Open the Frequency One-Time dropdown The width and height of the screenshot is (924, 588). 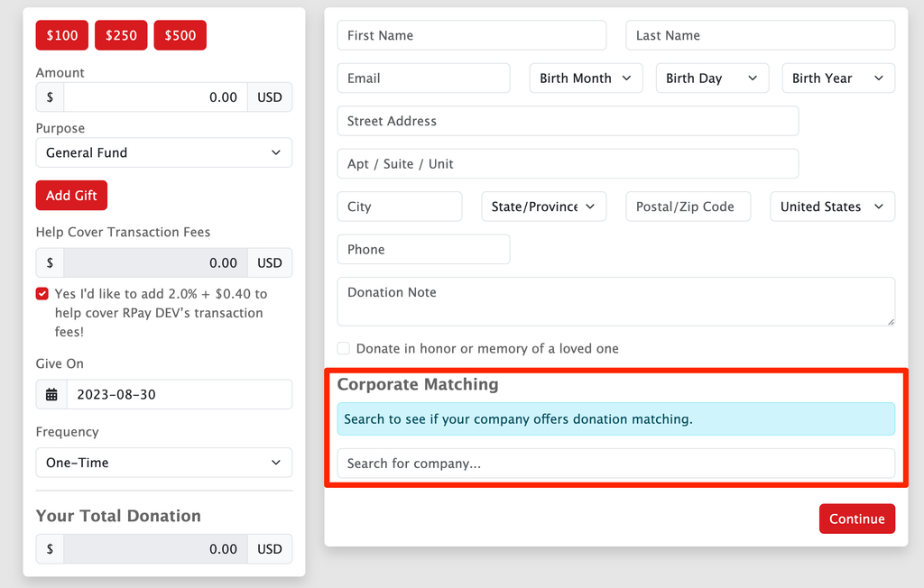click(x=164, y=463)
